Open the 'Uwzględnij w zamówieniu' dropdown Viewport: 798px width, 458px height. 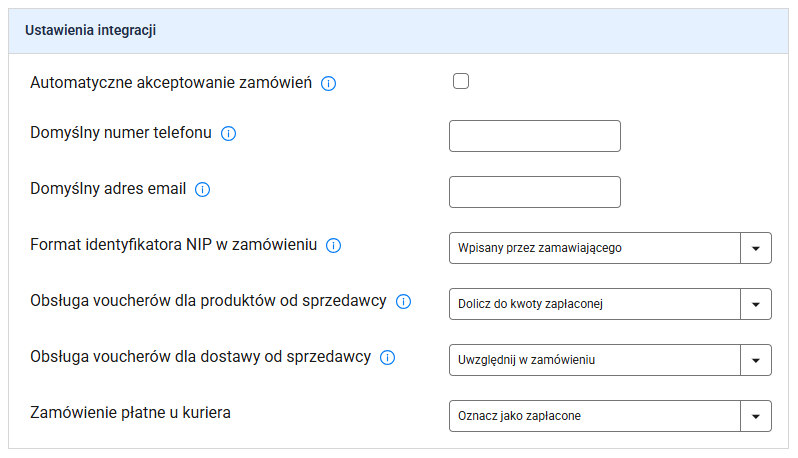595,360
